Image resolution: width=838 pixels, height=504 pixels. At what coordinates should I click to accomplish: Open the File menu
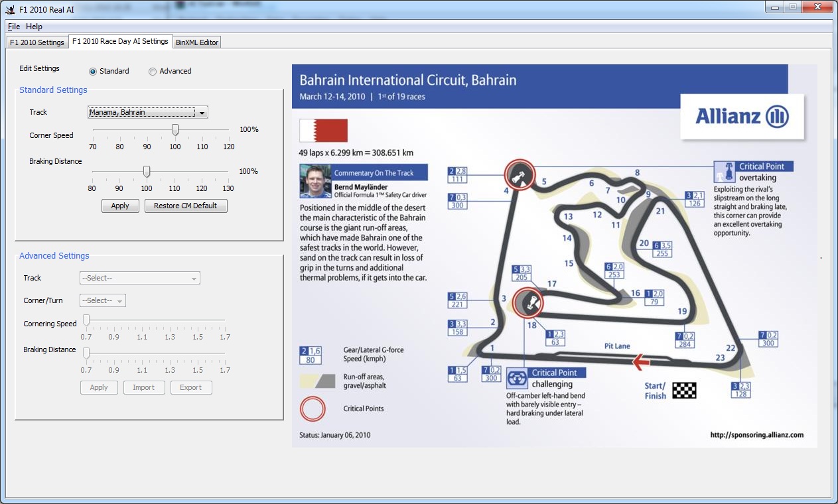(x=14, y=27)
